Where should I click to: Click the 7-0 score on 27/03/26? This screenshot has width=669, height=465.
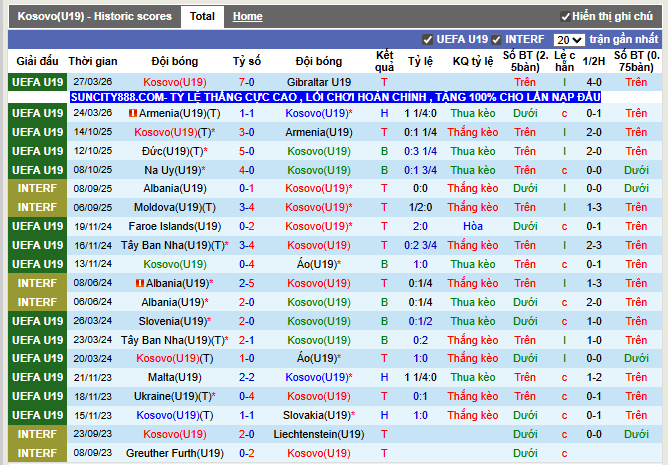pos(246,82)
